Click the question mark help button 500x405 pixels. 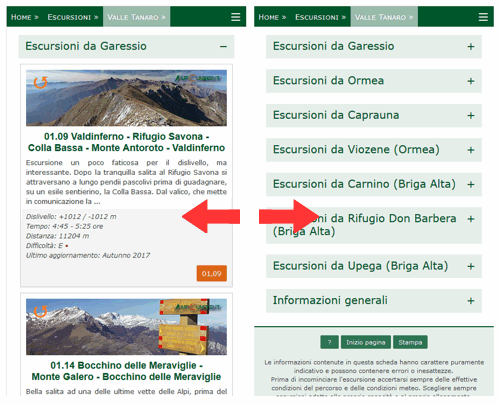click(329, 342)
